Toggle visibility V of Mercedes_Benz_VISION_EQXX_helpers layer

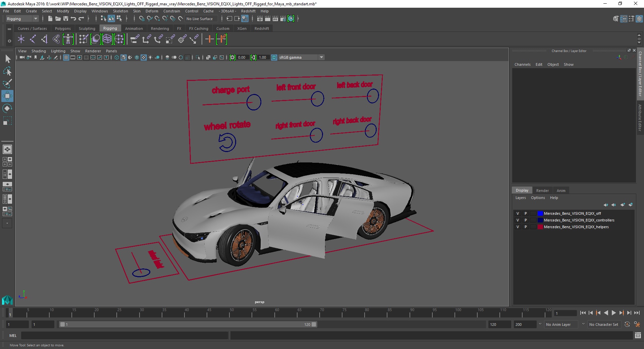pos(518,227)
